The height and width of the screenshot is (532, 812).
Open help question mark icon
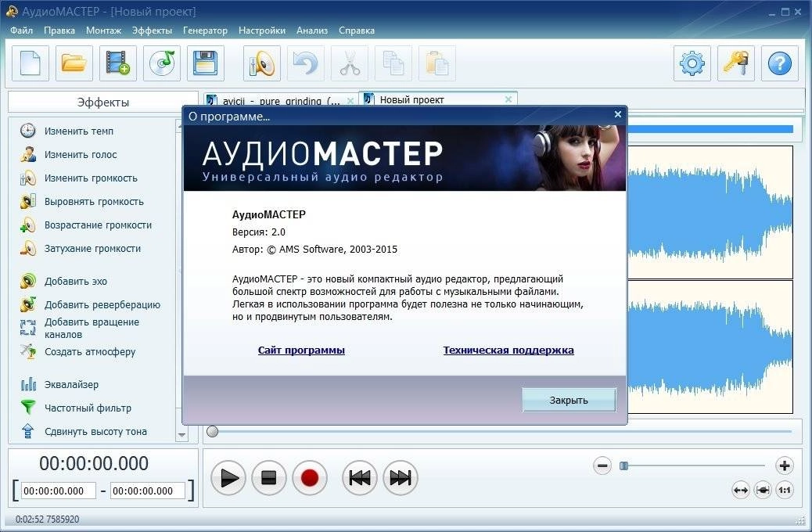780,63
